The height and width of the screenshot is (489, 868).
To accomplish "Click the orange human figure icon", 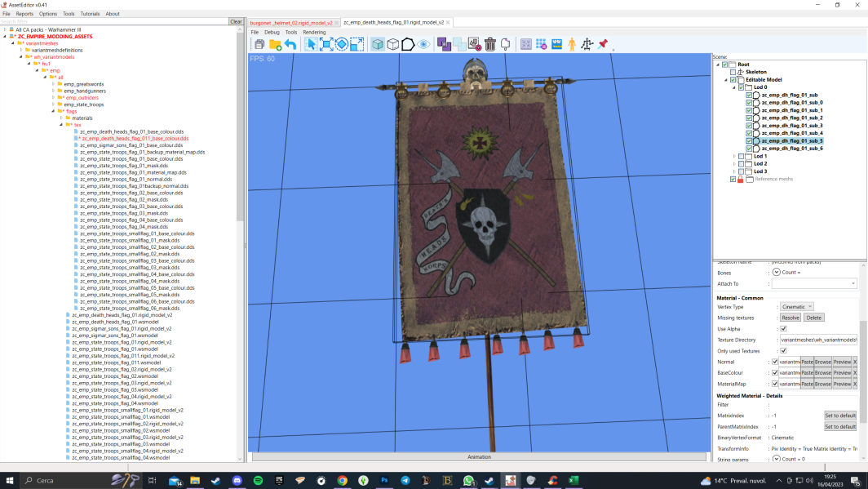I will point(572,44).
